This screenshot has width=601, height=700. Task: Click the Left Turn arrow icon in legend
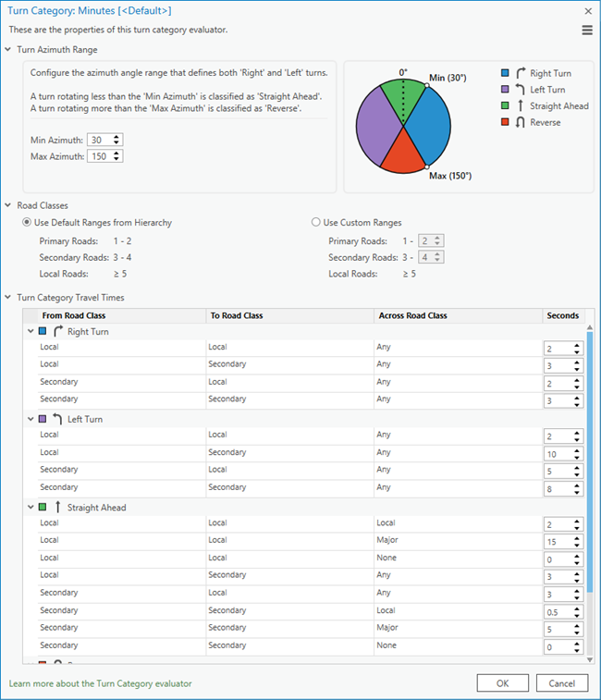[520, 90]
